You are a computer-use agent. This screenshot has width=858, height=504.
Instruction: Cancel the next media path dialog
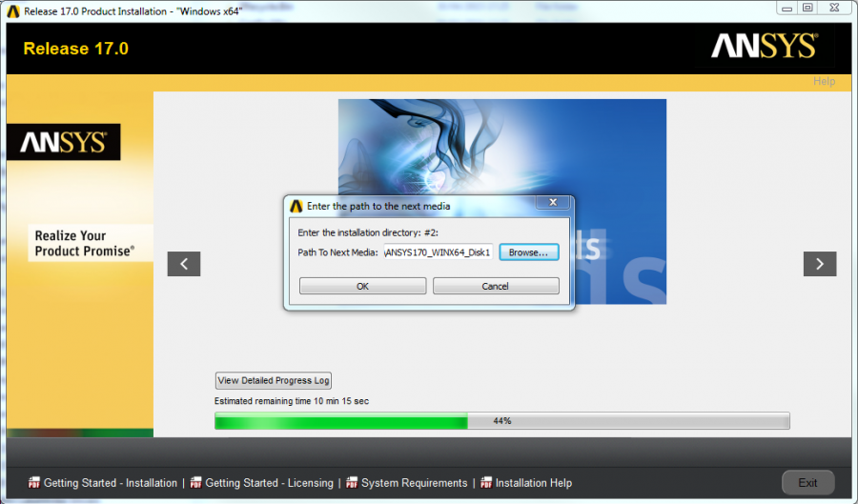click(x=496, y=286)
